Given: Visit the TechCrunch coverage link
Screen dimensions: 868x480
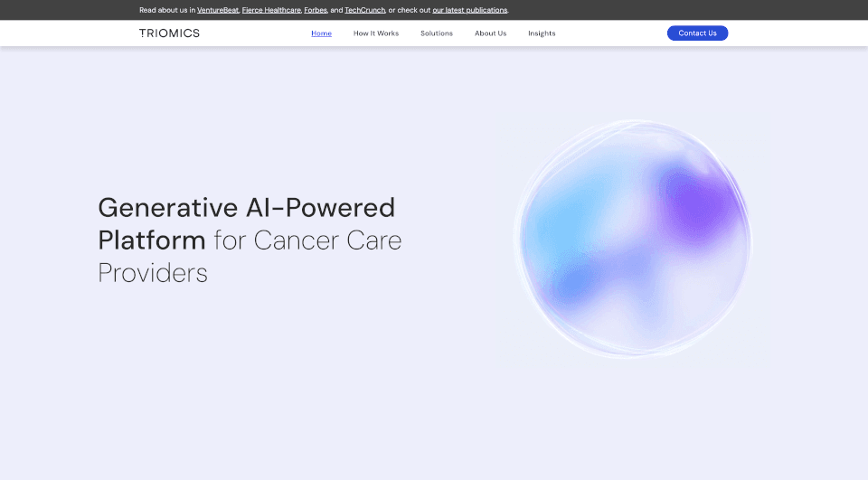Looking at the screenshot, I should [364, 10].
